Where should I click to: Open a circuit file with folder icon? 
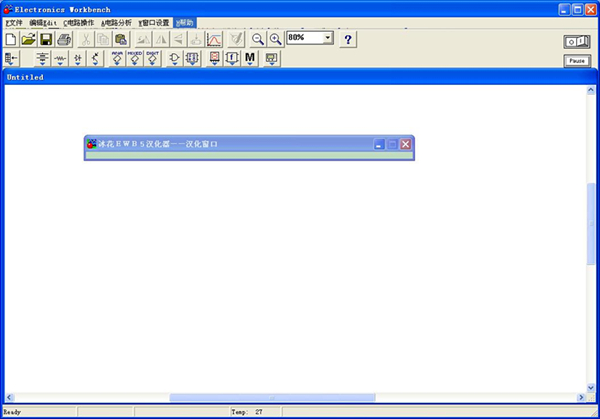[x=28, y=39]
